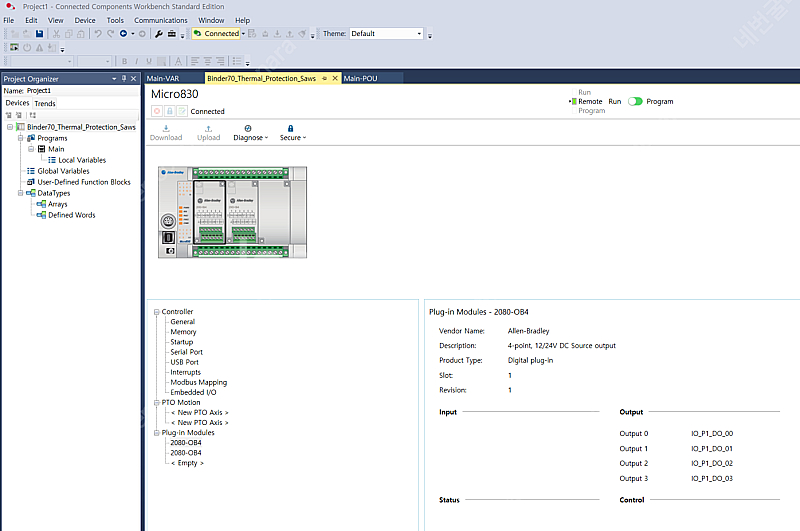Select Modbus Mapping under Controller
800x531 pixels.
pyautogui.click(x=198, y=382)
